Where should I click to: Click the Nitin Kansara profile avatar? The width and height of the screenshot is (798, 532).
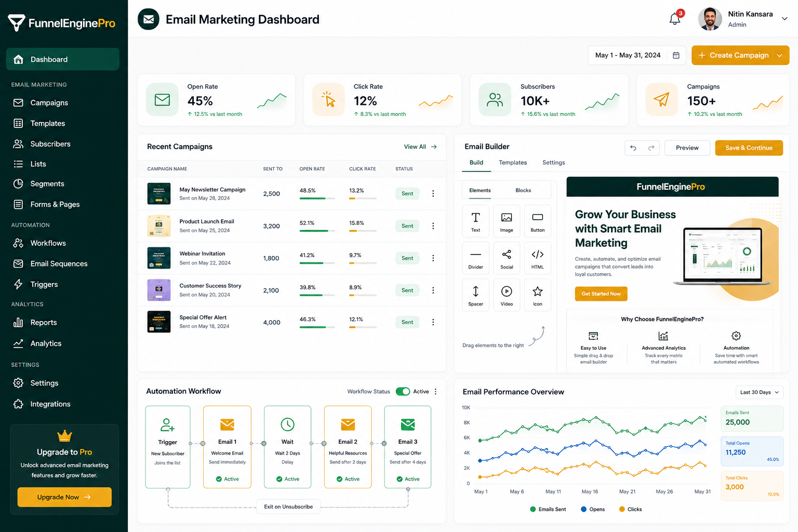click(x=710, y=19)
